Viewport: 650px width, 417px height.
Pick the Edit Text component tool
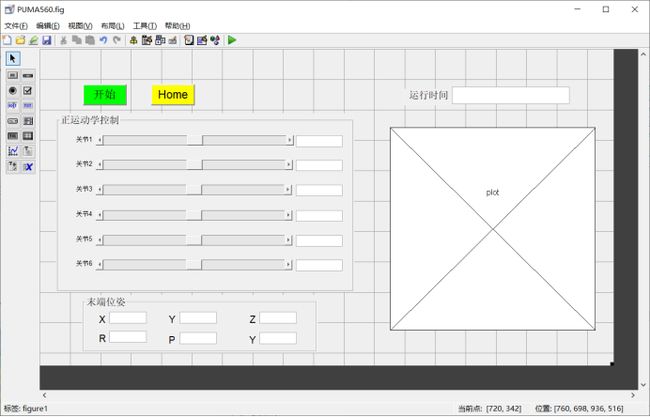point(13,105)
